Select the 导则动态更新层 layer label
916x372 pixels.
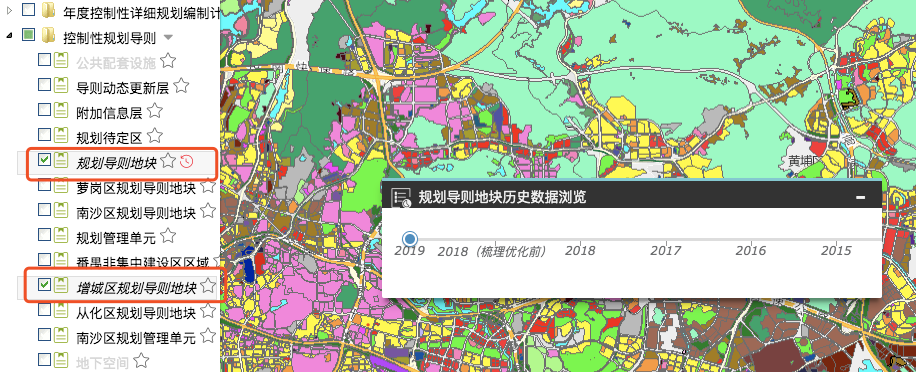pyautogui.click(x=123, y=88)
